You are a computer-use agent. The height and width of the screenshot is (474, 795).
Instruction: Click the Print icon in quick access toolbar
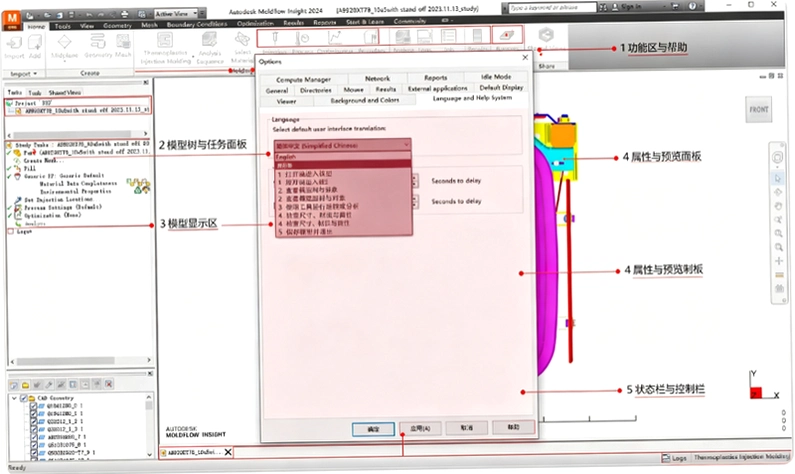coord(124,14)
